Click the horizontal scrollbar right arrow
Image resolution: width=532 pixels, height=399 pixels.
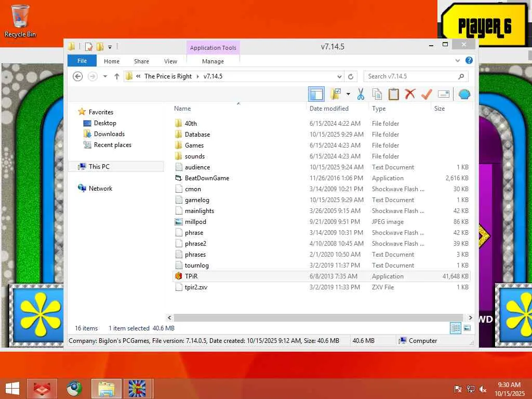pyautogui.click(x=470, y=317)
